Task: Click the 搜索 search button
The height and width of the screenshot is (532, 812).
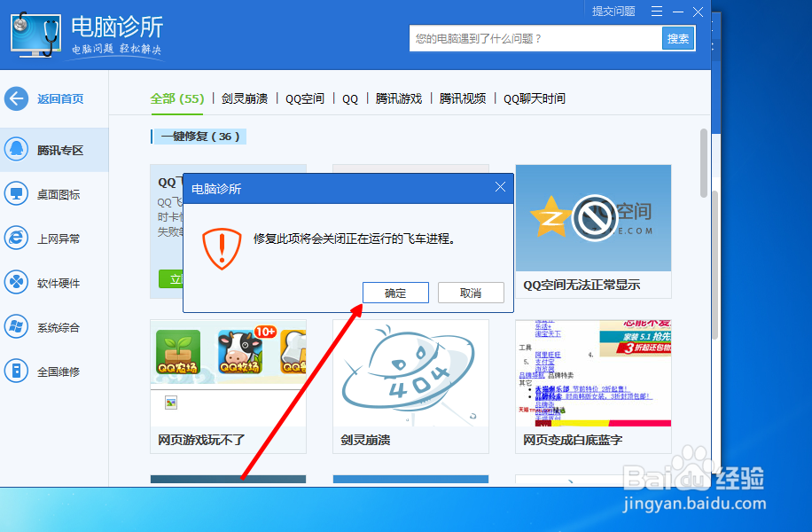Action: click(x=678, y=38)
